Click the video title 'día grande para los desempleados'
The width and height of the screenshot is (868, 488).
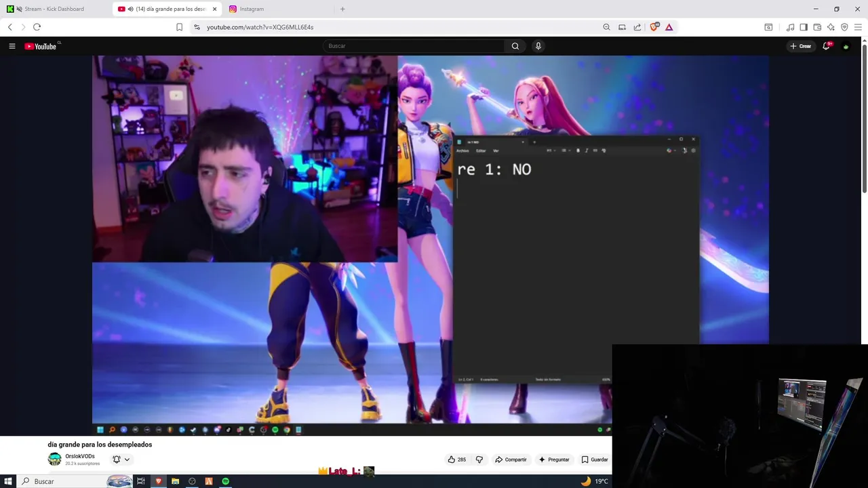[100, 445]
